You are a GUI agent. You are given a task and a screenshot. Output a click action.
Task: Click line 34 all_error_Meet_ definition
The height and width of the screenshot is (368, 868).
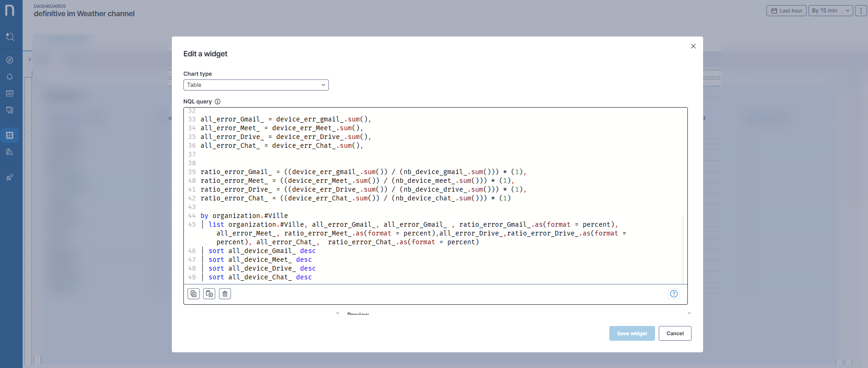(x=282, y=128)
